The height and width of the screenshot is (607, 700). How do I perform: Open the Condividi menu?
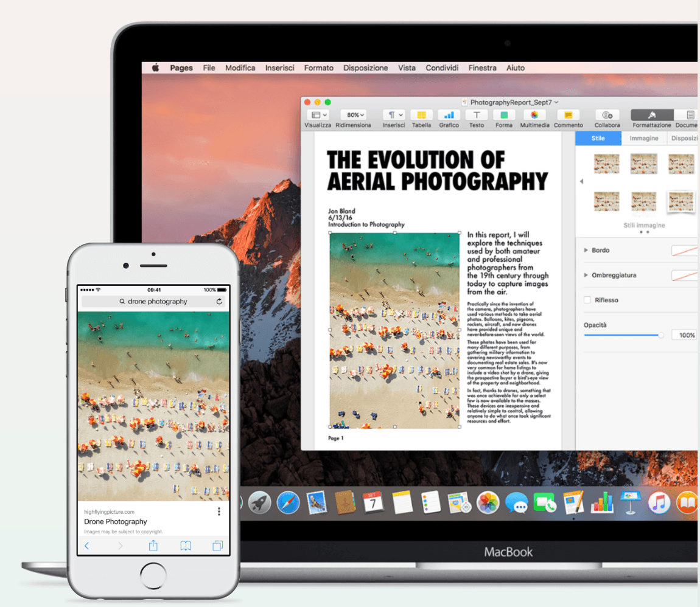[x=442, y=68]
